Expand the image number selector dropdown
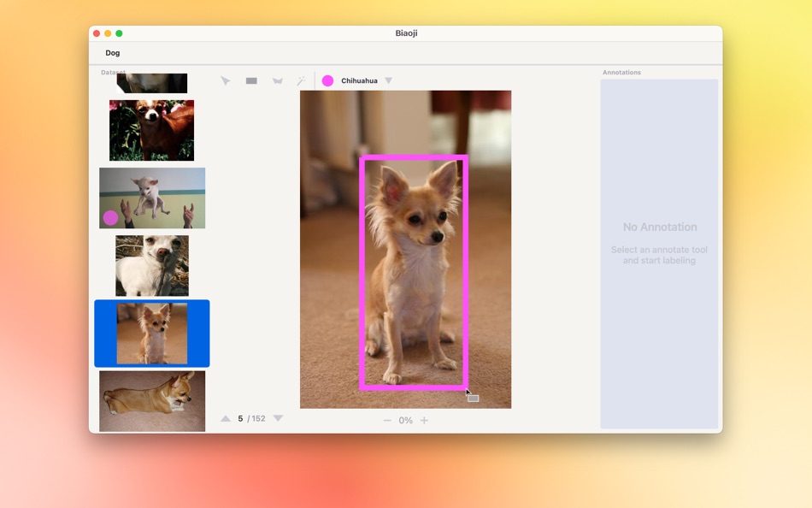This screenshot has height=508, width=812. coord(278,418)
